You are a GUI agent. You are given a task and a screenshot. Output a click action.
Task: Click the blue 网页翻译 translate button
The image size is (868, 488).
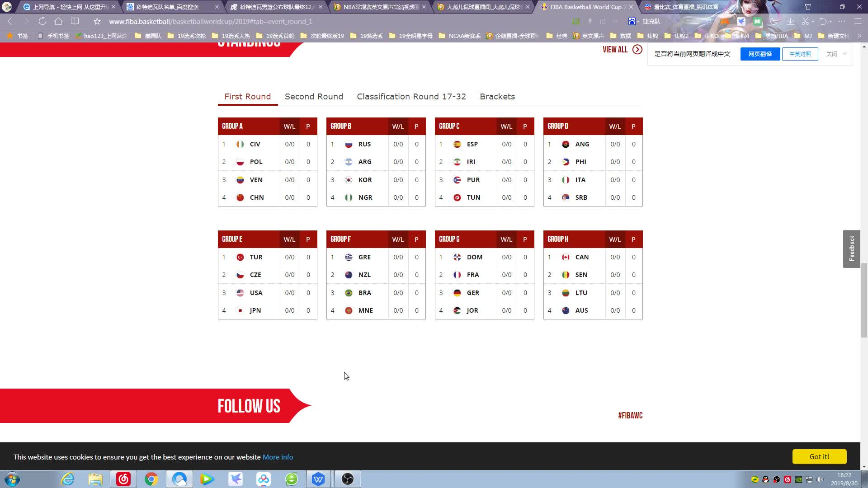tap(759, 54)
